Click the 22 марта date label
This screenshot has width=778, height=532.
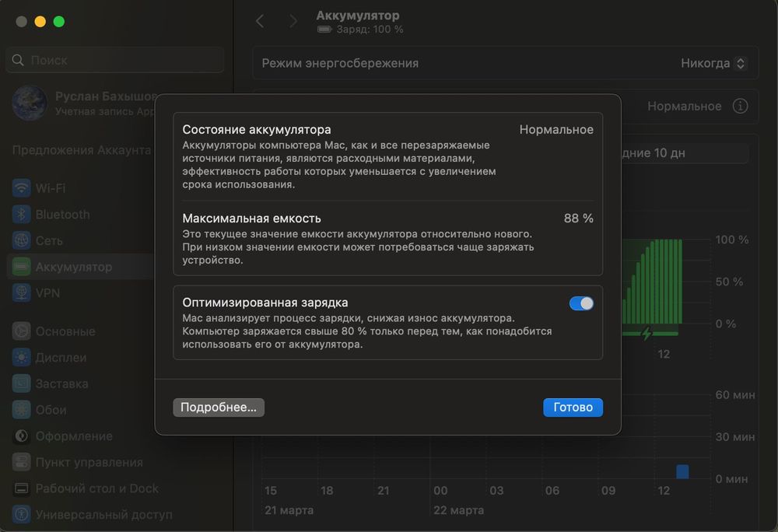coord(458,510)
